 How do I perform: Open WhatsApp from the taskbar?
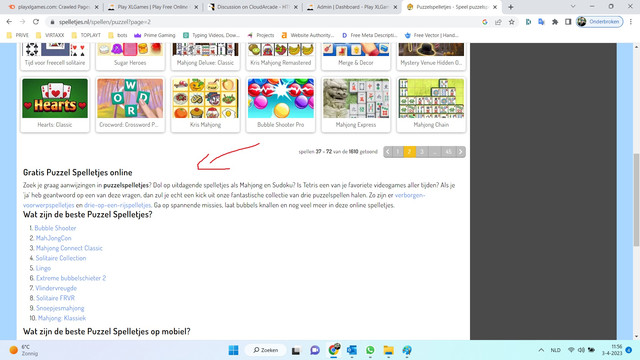click(x=370, y=350)
